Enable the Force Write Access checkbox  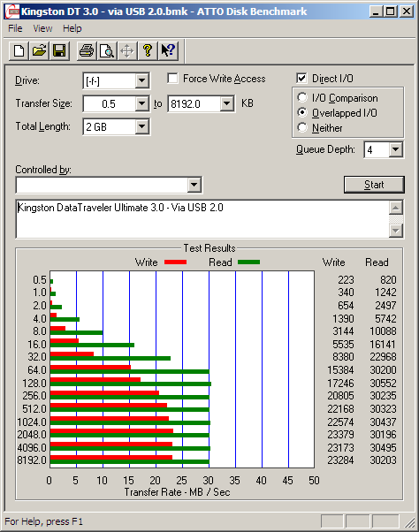point(172,79)
